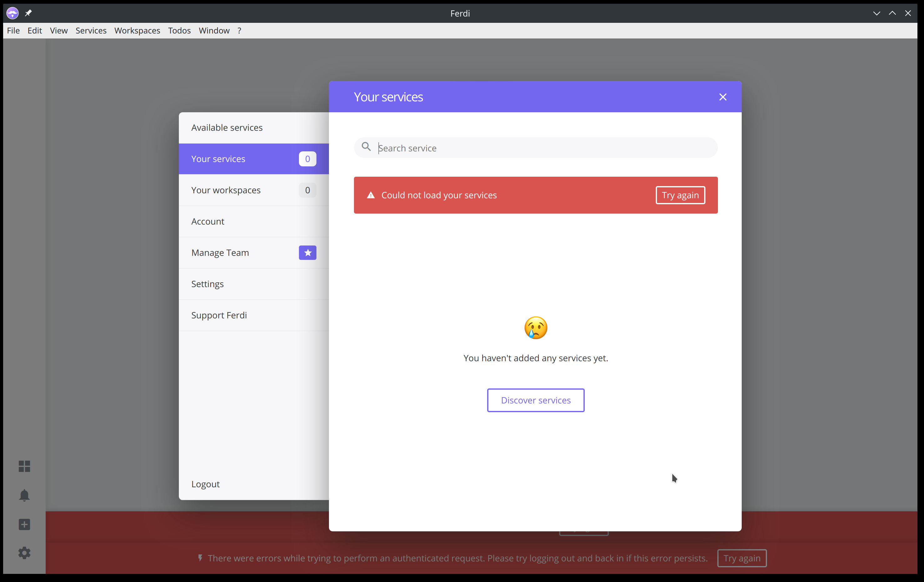Click the warning triangle in the error banner
The height and width of the screenshot is (582, 924).
click(x=371, y=195)
